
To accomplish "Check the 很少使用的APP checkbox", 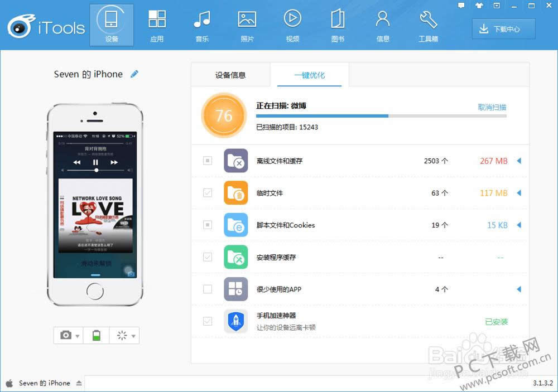I will tap(208, 289).
